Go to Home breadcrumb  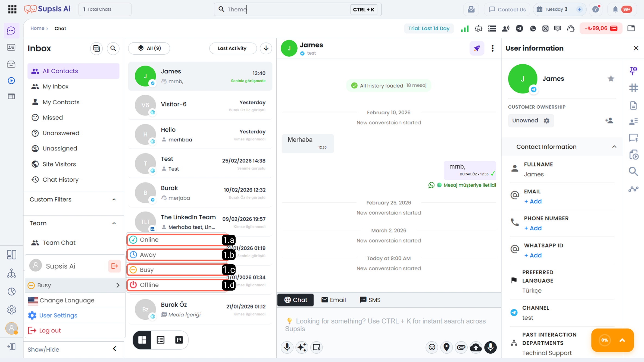coord(37,28)
